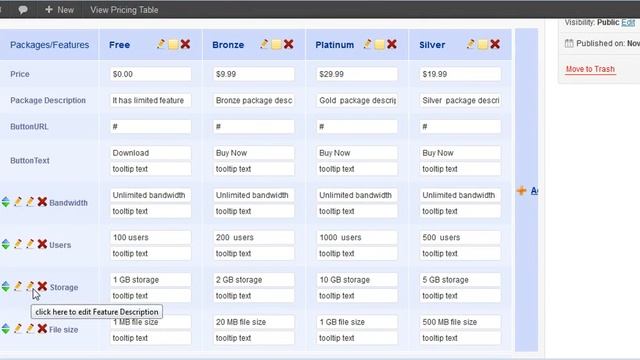The image size is (640, 360).
Task: Click the reorder arrows for Bandwidth feature
Action: [x=5, y=202]
